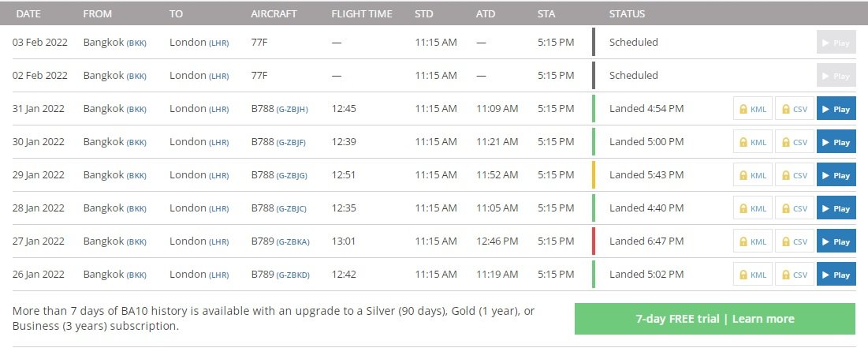Open BKK airport link in 03 Feb row

pyautogui.click(x=136, y=43)
